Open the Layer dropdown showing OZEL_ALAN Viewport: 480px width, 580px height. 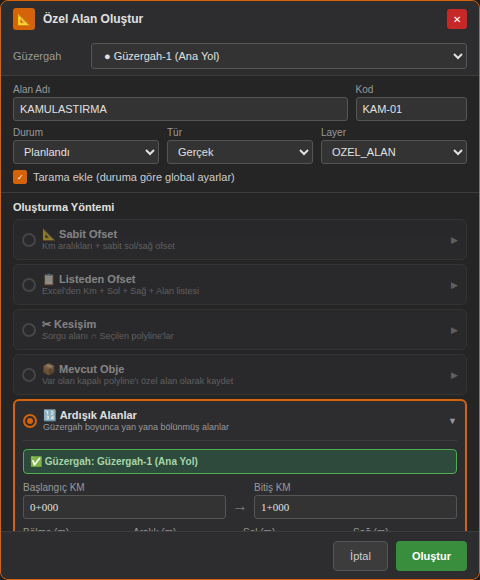click(394, 152)
